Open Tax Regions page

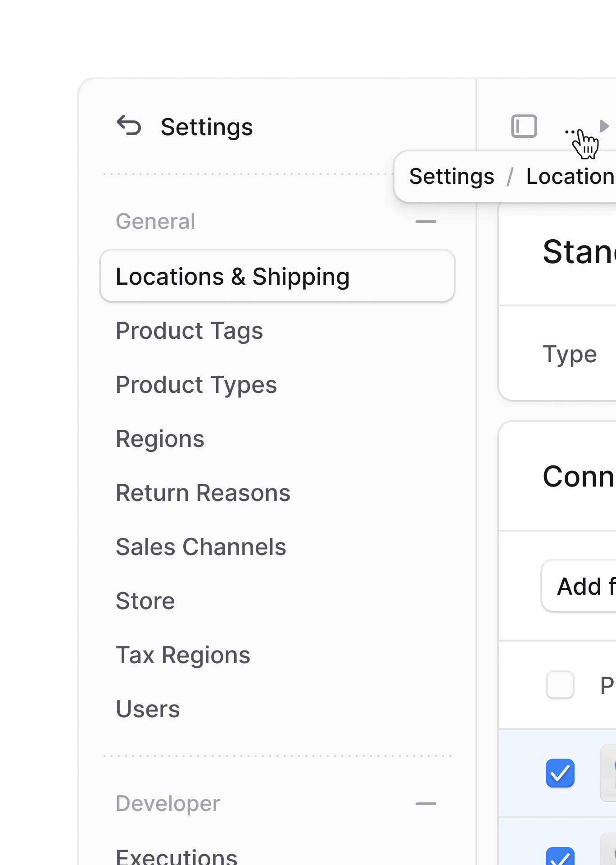pyautogui.click(x=183, y=655)
